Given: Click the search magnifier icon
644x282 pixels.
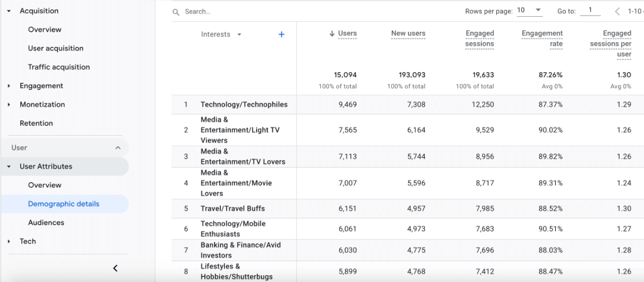Looking at the screenshot, I should 176,12.
